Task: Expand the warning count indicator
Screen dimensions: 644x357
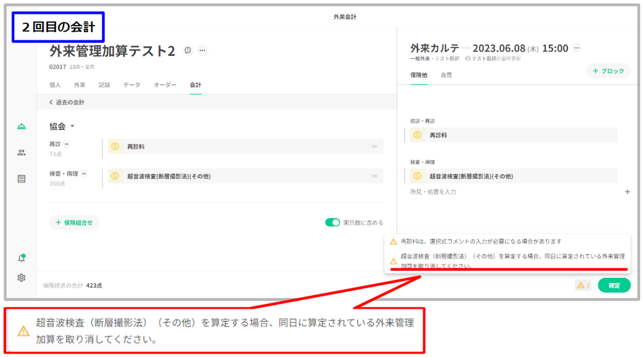Action: point(583,285)
